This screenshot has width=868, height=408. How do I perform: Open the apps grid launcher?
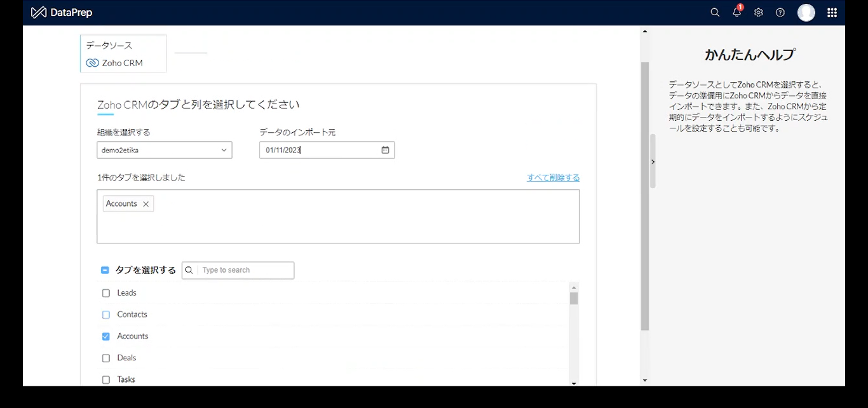832,12
